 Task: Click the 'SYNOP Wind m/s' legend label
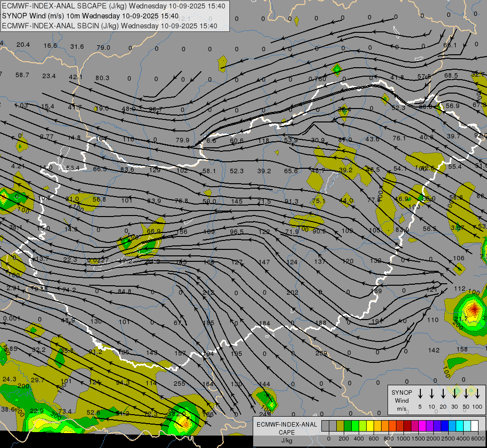(x=401, y=400)
